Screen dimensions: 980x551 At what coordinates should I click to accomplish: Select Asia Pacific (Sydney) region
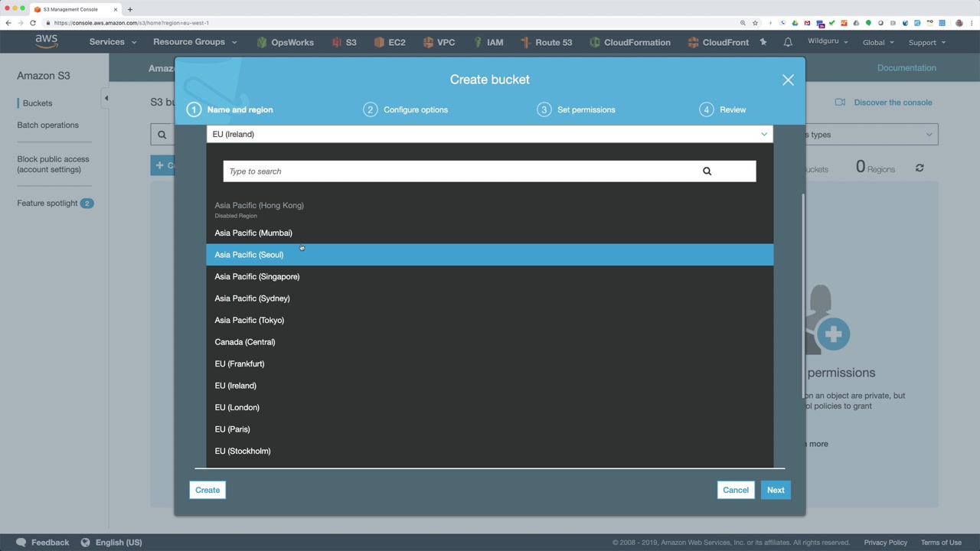coord(489,298)
